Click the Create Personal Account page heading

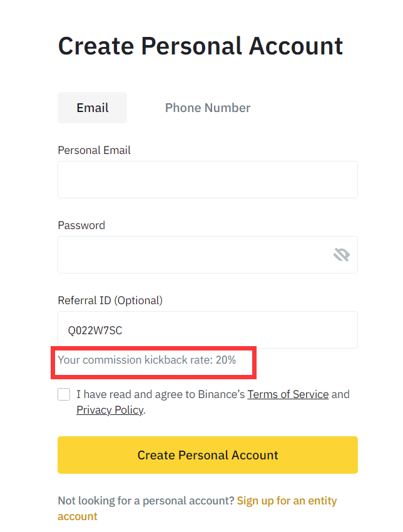[x=200, y=46]
